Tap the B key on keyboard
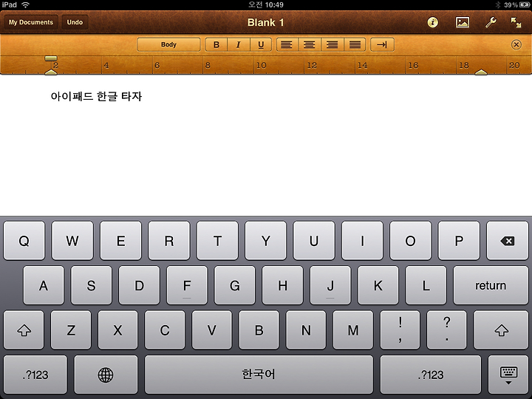The width and height of the screenshot is (532, 399). click(259, 330)
